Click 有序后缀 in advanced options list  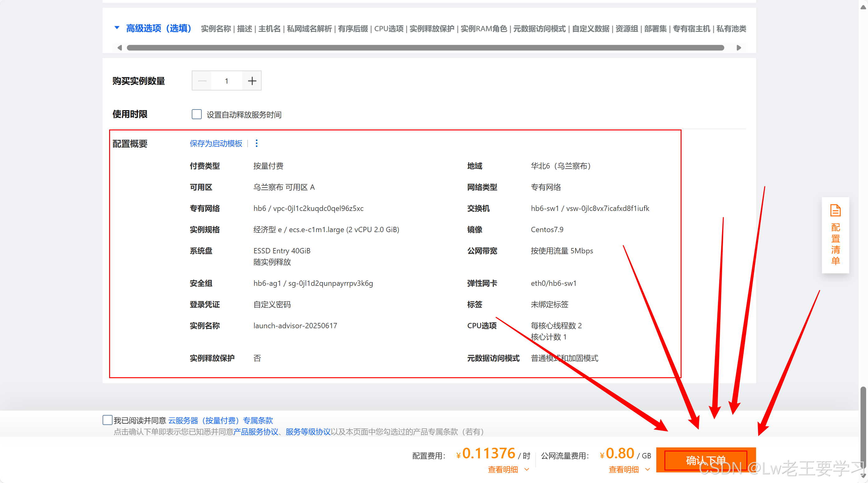(x=353, y=29)
